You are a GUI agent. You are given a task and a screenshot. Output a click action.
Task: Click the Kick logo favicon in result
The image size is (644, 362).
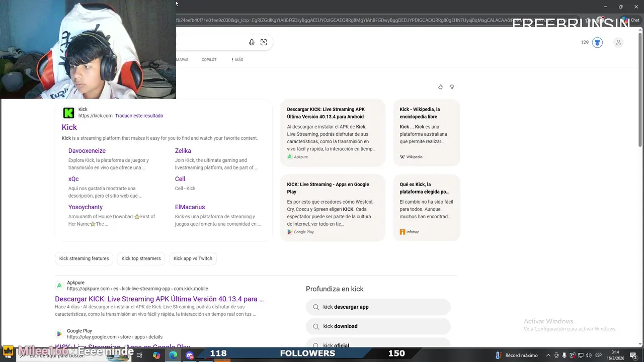68,113
